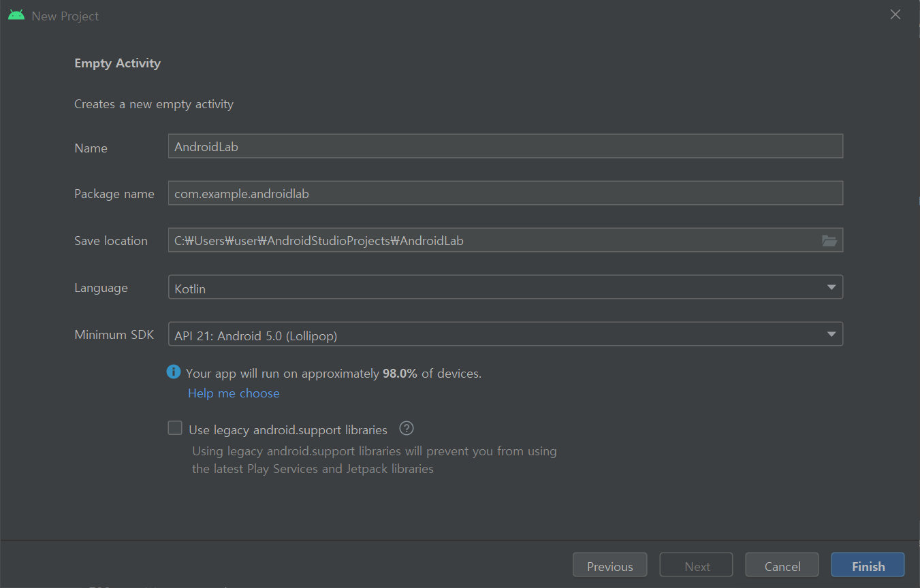Viewport: 920px width, 588px height.
Task: Select the Empty Activity heading text
Action: coord(118,63)
